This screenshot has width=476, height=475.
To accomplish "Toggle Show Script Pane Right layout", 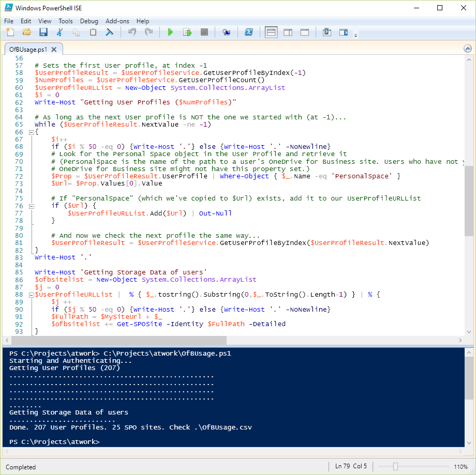I will point(288,32).
